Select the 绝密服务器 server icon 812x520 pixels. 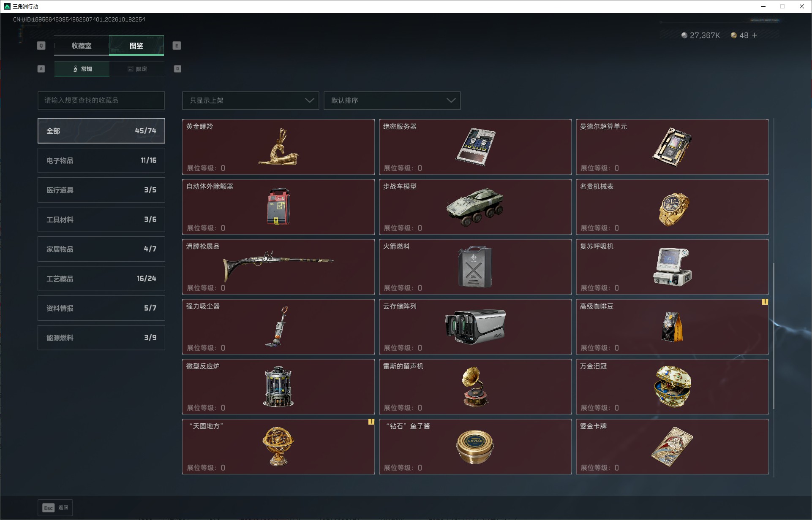[475, 146]
